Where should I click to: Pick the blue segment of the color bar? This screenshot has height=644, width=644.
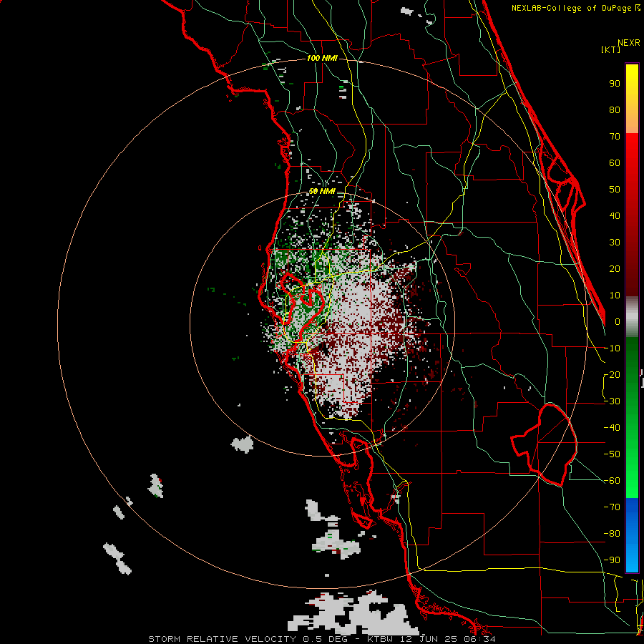point(632,535)
